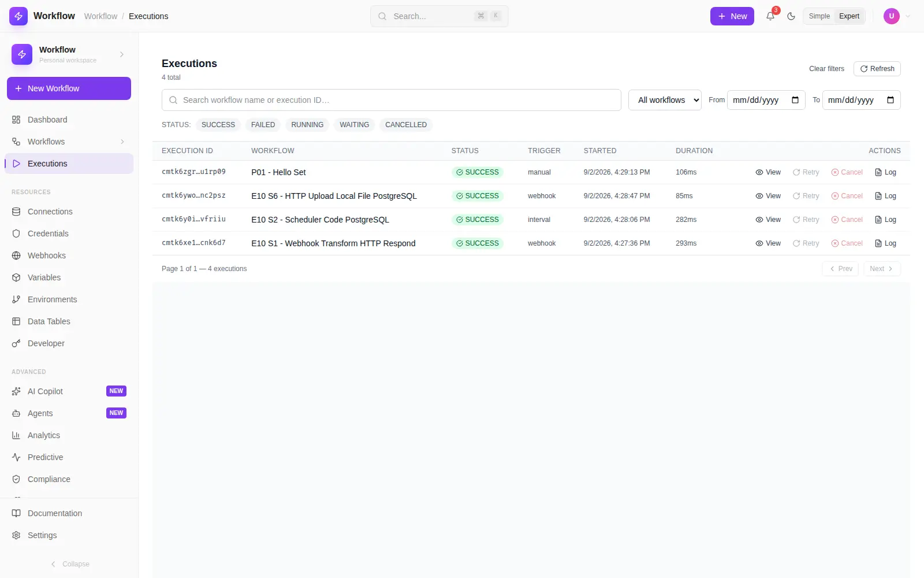Filter executions by FAILED status
Screen dimensions: 924x578
click(x=263, y=125)
